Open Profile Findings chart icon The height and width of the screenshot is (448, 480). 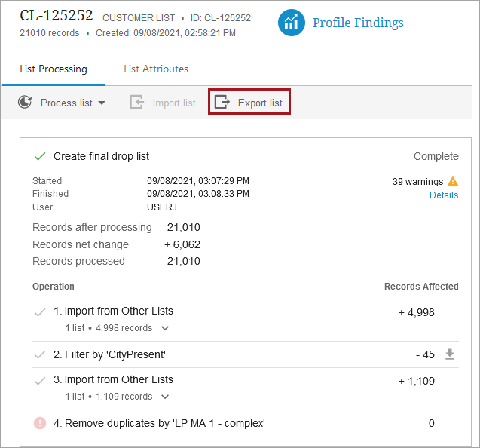coord(291,23)
